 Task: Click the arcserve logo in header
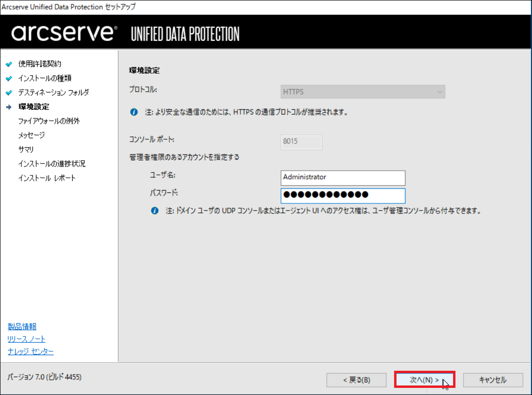pos(65,33)
